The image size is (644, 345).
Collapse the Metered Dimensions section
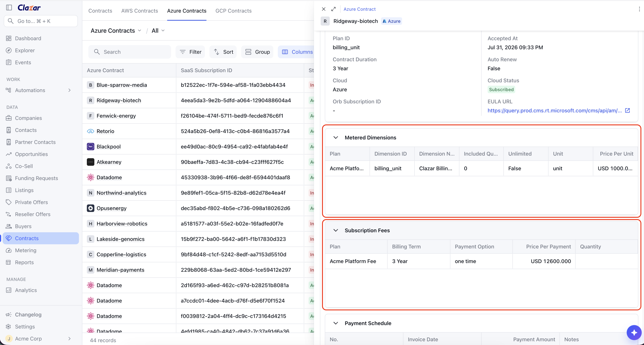(336, 137)
